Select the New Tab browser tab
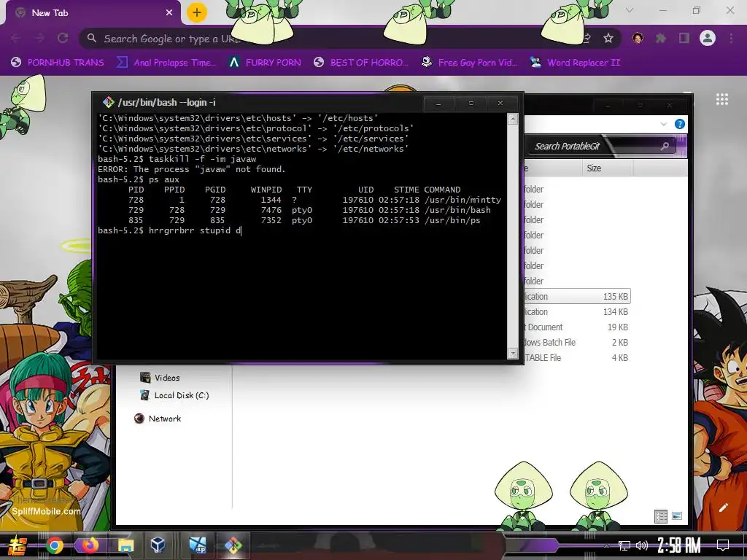 click(93, 13)
